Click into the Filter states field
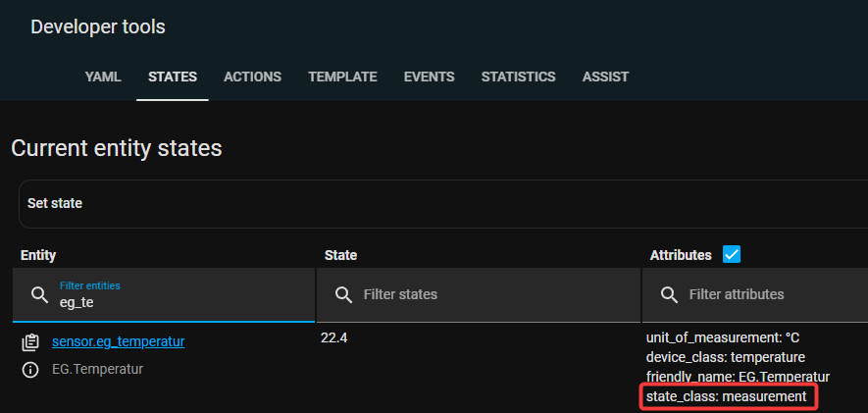The image size is (868, 413). [490, 294]
